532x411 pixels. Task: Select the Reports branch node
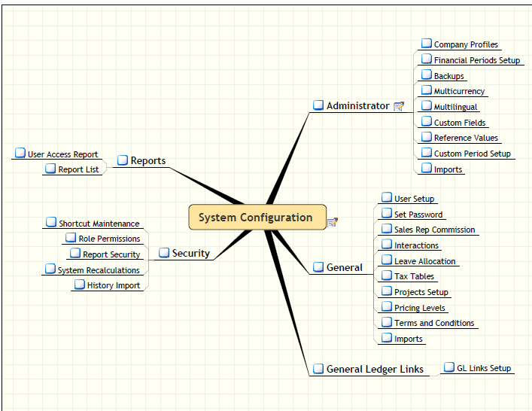pyautogui.click(x=147, y=160)
